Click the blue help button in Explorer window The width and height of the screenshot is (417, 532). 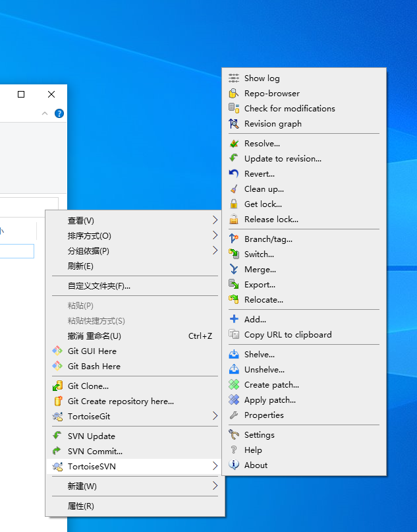pos(59,113)
